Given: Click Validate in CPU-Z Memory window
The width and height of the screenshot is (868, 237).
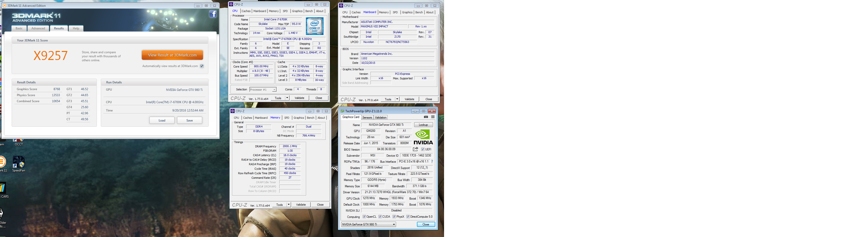Looking at the screenshot, I should click(x=301, y=205).
